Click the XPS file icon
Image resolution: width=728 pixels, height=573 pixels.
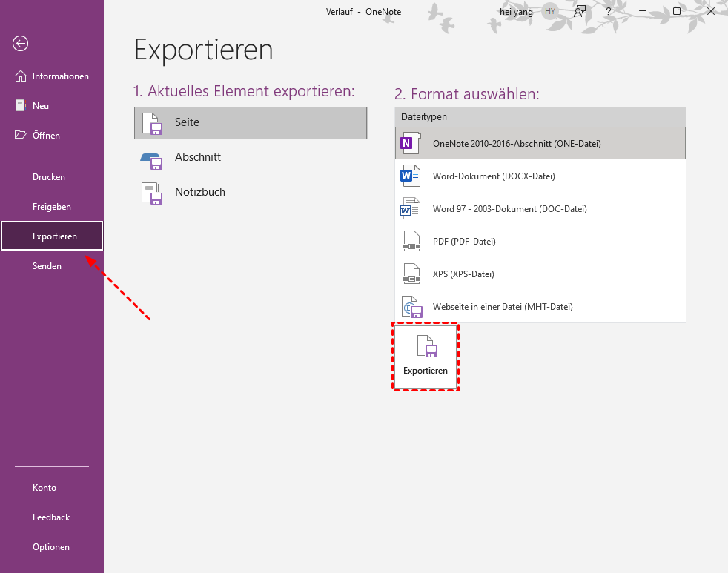[411, 274]
